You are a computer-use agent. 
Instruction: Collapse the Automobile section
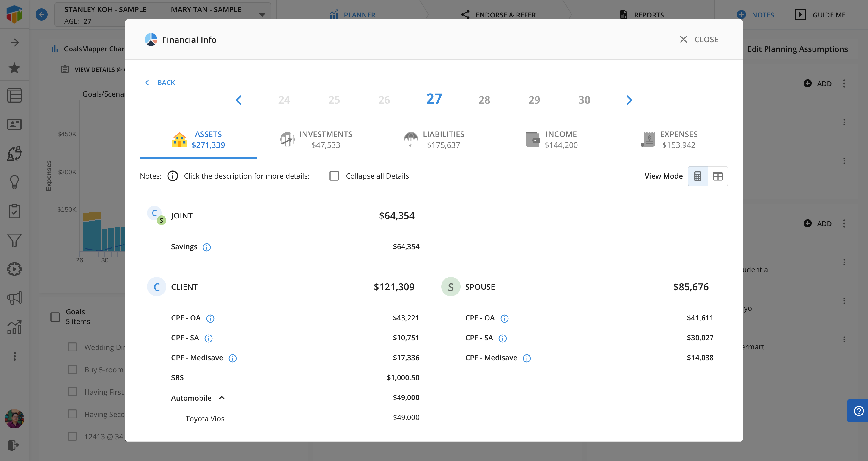222,398
